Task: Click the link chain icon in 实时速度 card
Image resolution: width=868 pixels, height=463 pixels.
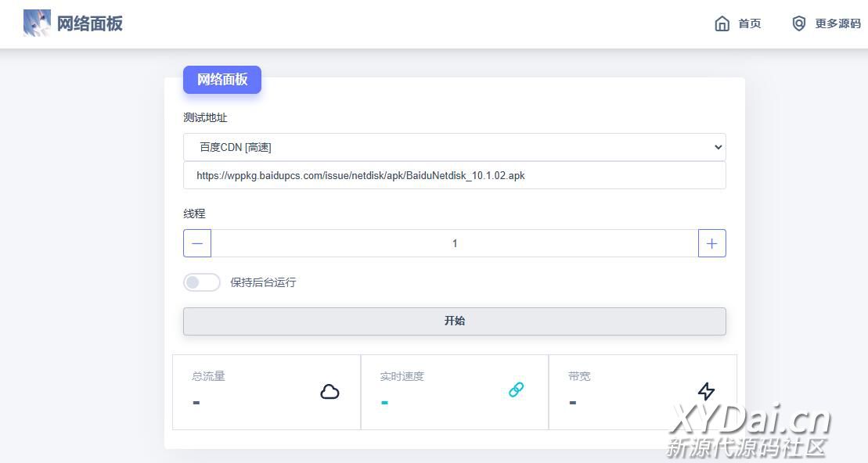Action: pos(516,389)
